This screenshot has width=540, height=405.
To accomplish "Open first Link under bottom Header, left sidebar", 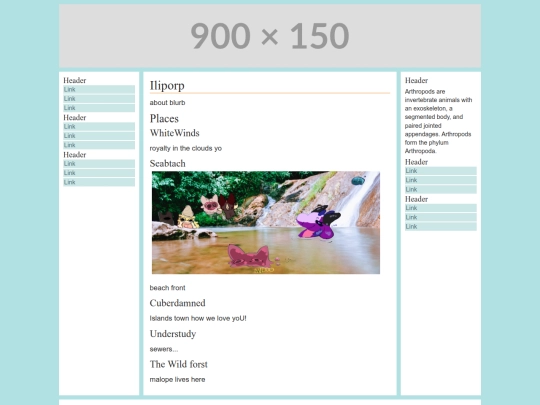I will (99, 164).
